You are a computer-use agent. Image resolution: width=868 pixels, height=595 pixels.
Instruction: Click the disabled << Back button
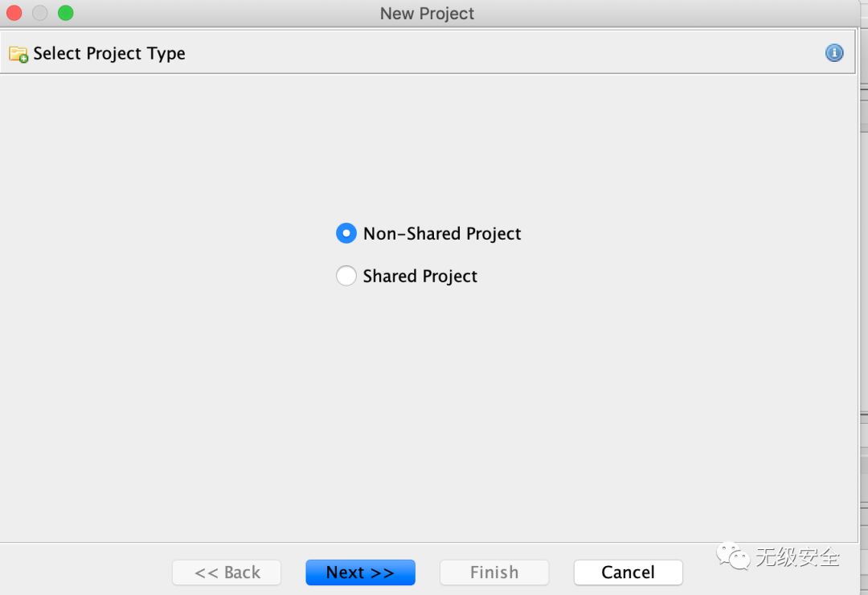coord(227,572)
